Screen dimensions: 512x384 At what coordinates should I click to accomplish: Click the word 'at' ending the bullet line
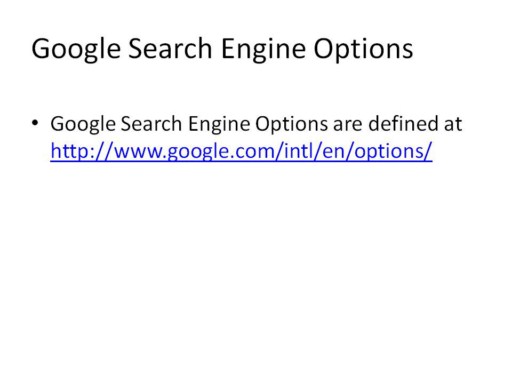pyautogui.click(x=453, y=124)
